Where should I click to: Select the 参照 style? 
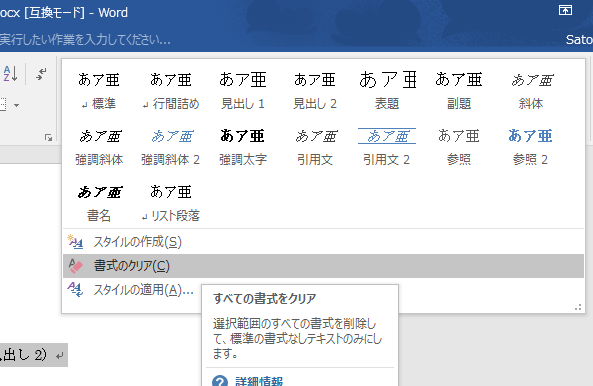pyautogui.click(x=458, y=147)
